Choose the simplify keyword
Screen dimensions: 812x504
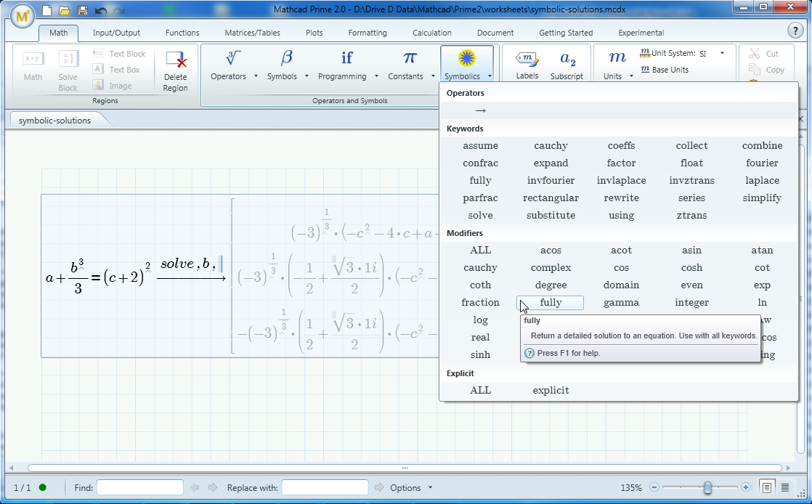[x=762, y=198]
